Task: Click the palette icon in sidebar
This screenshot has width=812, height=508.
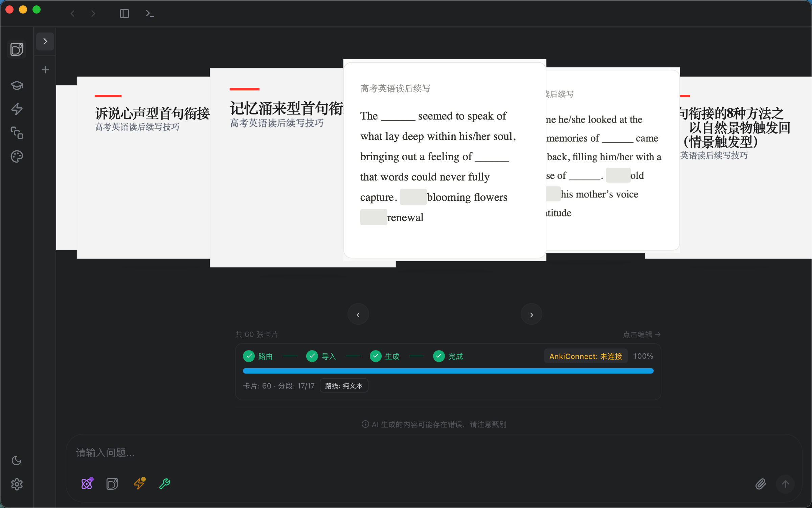Action: [x=17, y=156]
